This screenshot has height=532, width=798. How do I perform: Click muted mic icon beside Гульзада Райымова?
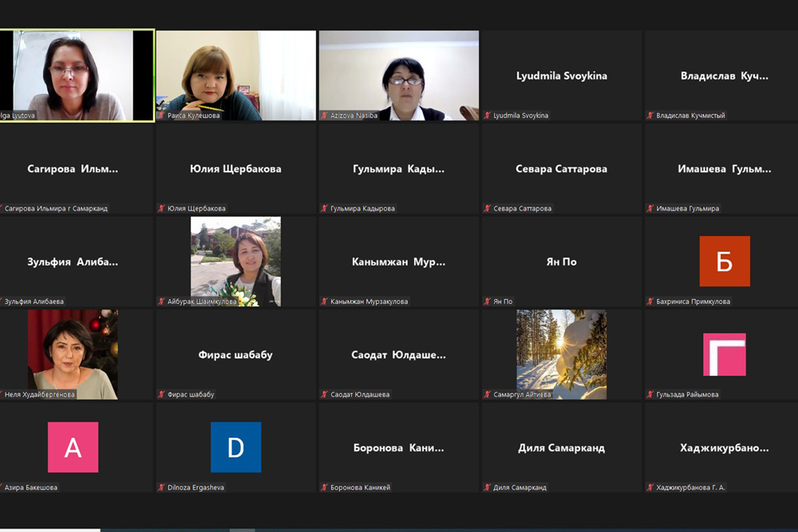tap(650, 395)
